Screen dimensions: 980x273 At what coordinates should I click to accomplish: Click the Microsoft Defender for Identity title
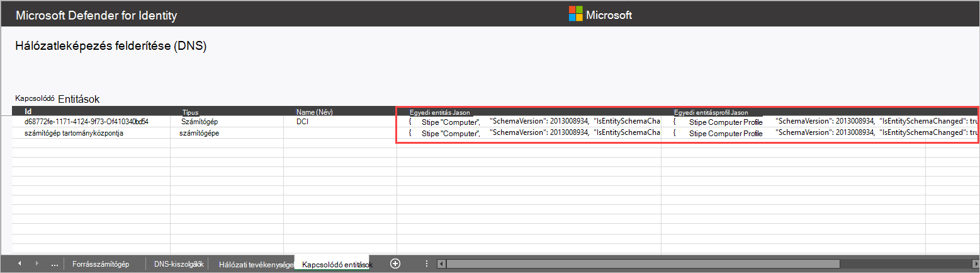coord(96,15)
